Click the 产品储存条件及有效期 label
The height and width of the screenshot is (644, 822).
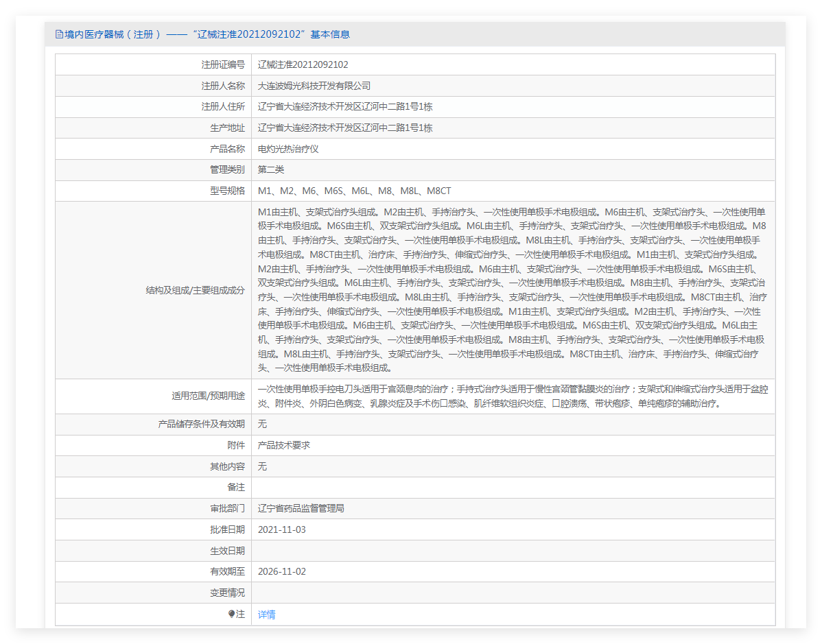201,424
